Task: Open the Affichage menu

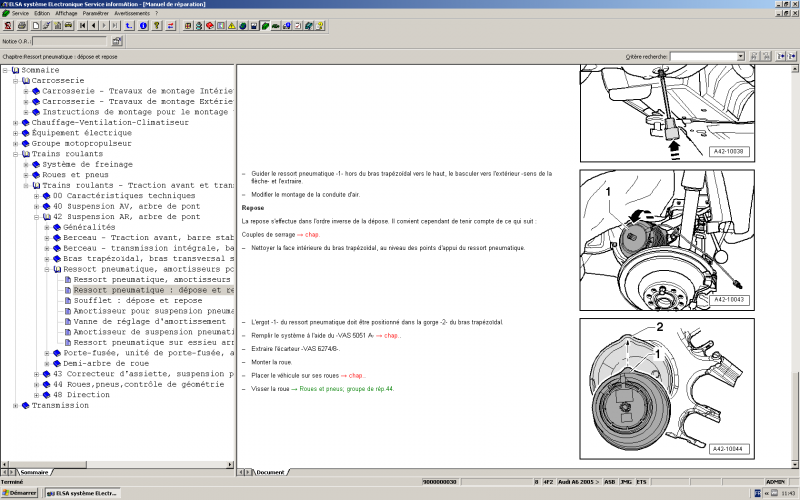Action: click(66, 13)
